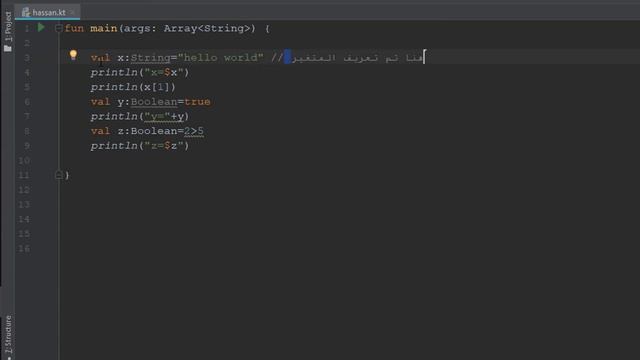640x360 pixels.
Task: Click the "main" function name
Action: (104, 29)
